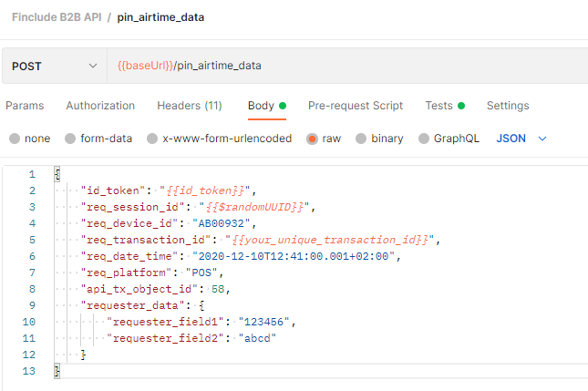This screenshot has height=391, width=588.
Task: Click the {{your_unique_transaction_id}} variable
Action: 330,240
